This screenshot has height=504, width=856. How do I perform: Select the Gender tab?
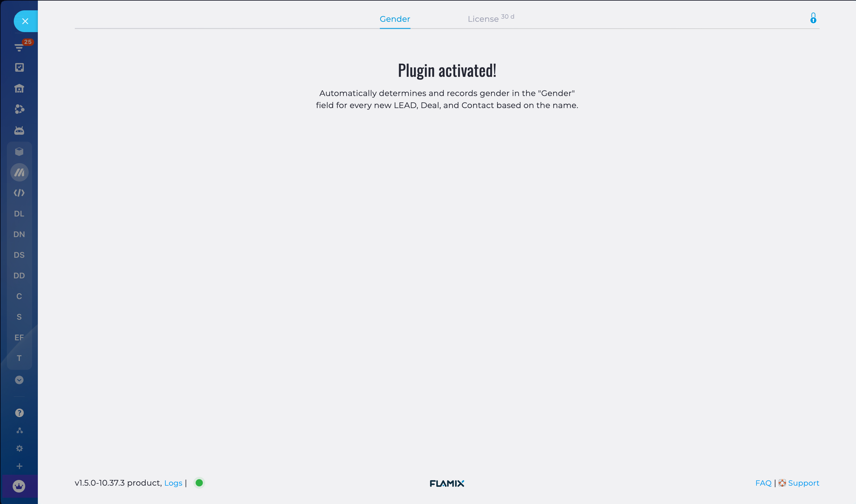395,19
